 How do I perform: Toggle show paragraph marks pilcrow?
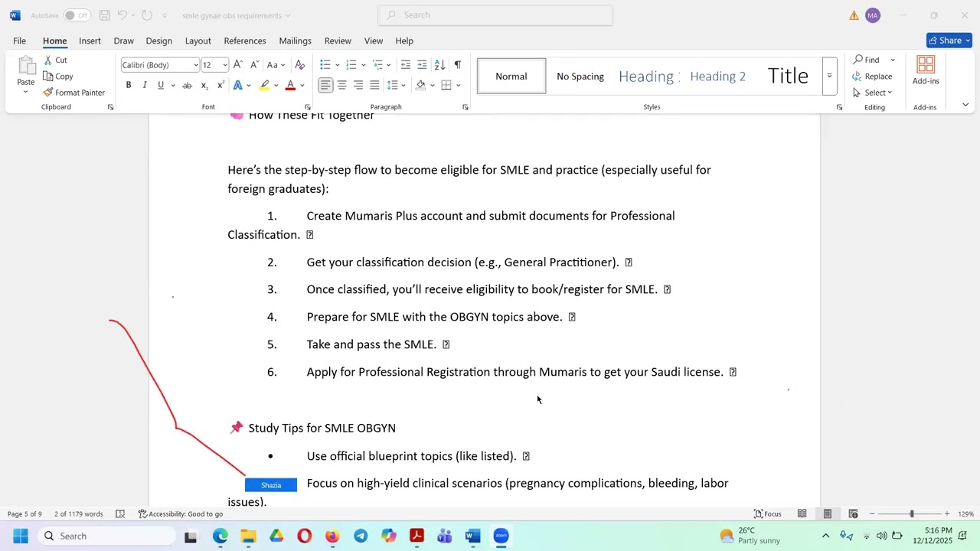coord(457,65)
